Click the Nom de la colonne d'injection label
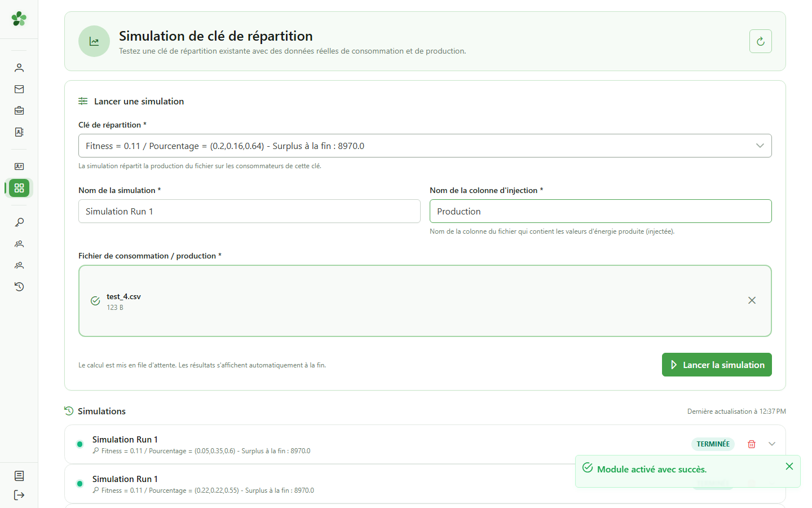This screenshot has width=812, height=508. tap(486, 190)
